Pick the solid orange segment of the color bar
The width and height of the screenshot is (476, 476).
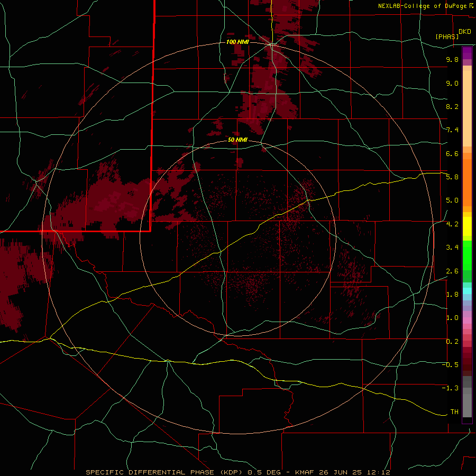click(467, 182)
